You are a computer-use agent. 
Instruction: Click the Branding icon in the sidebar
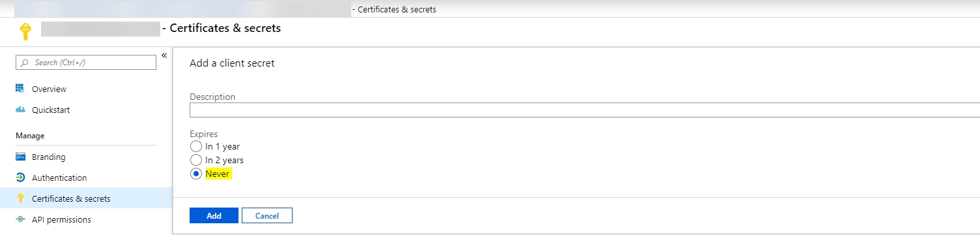(x=20, y=157)
